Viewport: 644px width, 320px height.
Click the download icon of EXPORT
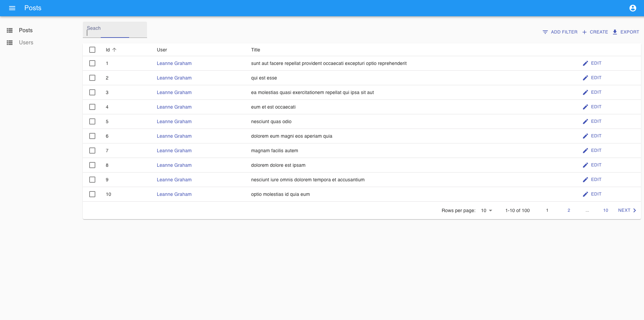(x=615, y=32)
